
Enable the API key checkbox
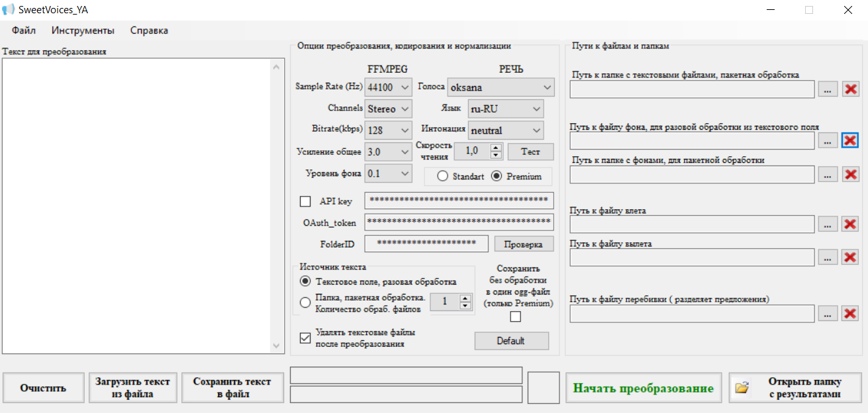click(x=305, y=201)
